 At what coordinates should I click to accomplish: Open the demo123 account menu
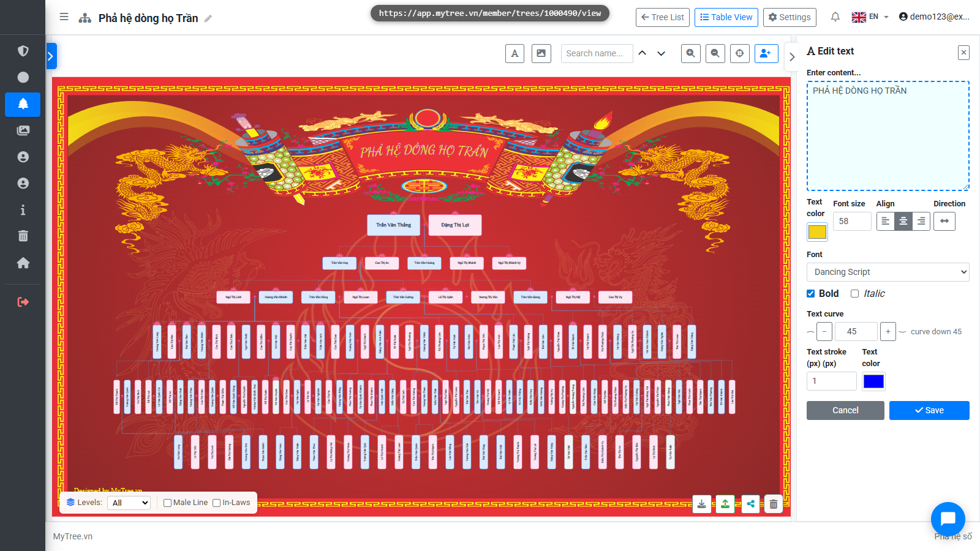point(934,17)
